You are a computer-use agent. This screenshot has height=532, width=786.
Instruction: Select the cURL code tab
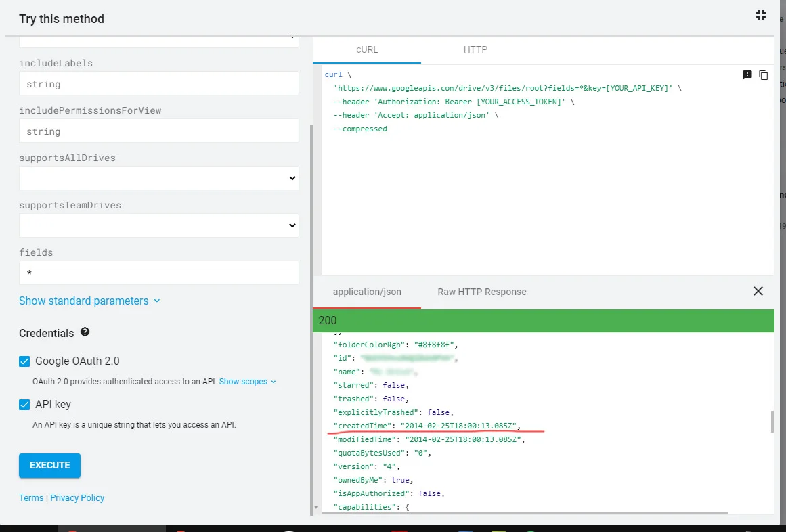point(367,49)
